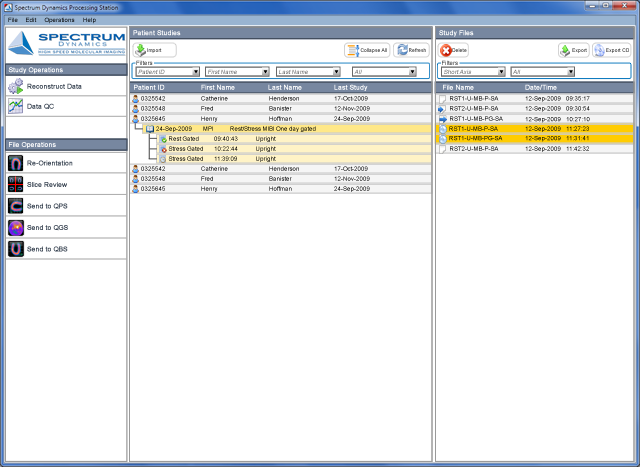Open the All dropdown in Patient Studies filters

tap(384, 72)
